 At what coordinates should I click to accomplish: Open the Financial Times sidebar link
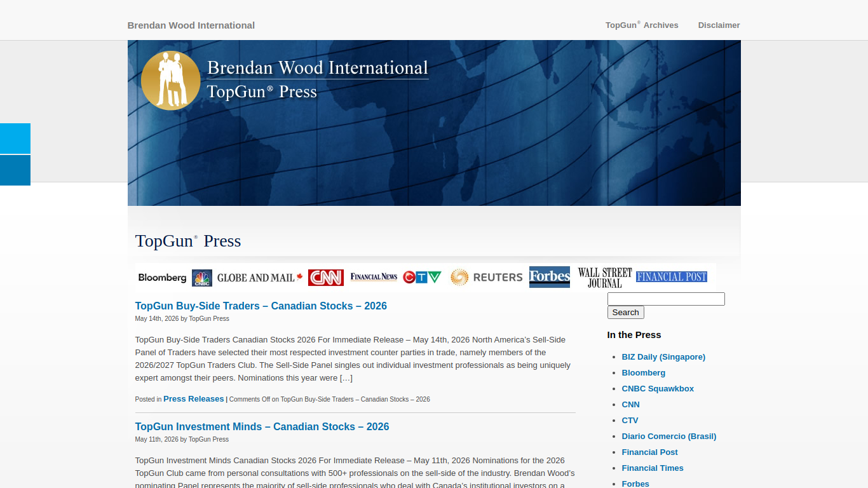[x=653, y=468]
